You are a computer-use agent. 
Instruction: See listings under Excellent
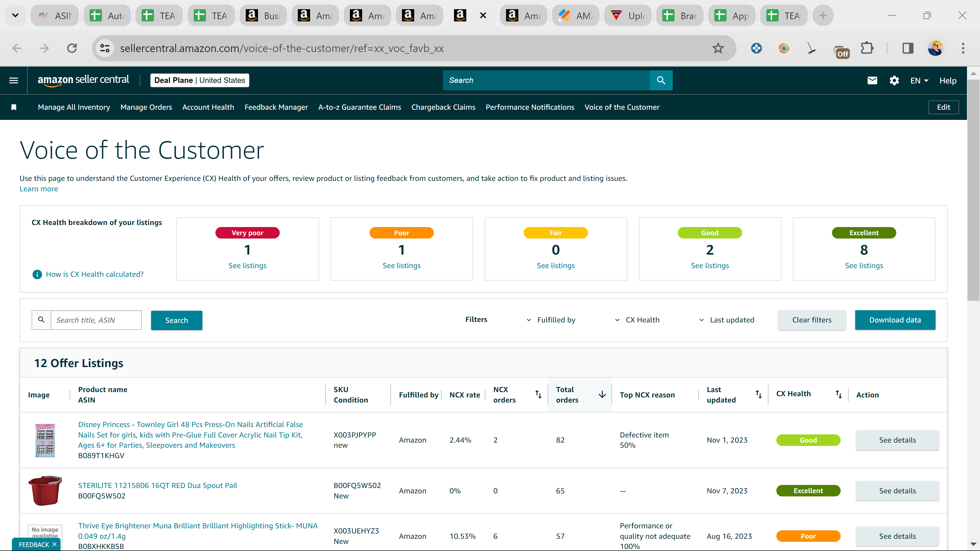tap(864, 265)
